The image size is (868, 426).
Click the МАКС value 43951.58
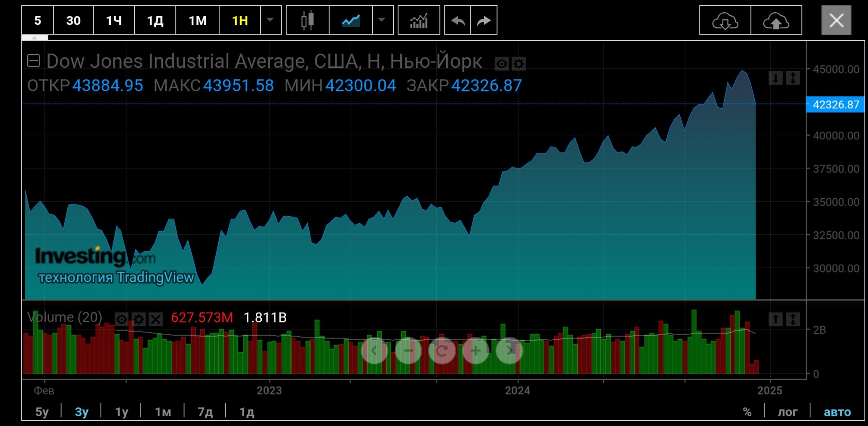[x=238, y=85]
